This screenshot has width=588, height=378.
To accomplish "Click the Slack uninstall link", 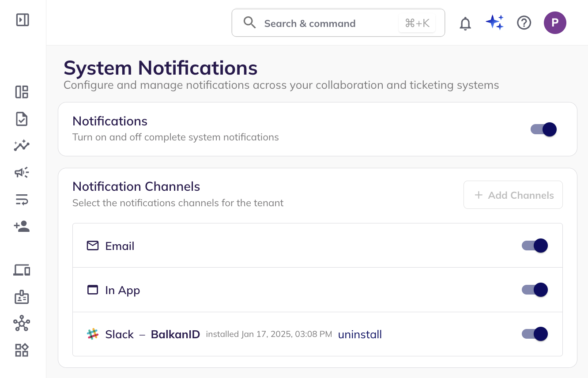I will [360, 335].
